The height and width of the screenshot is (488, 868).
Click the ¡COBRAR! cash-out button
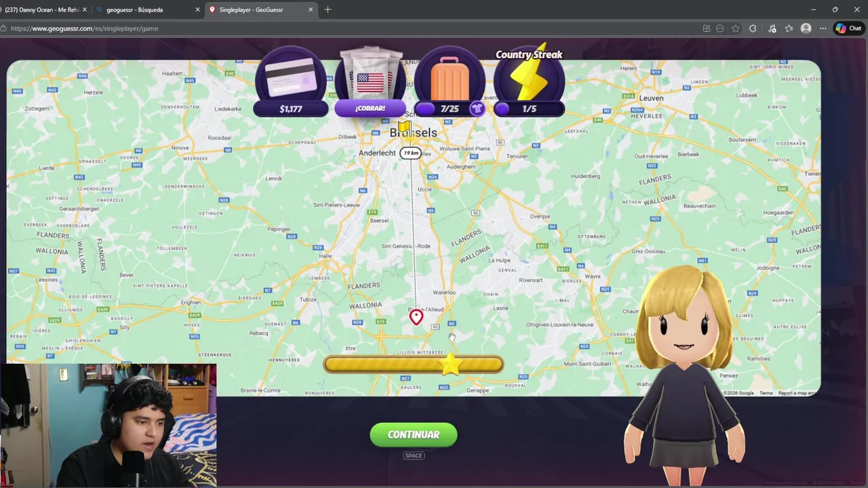370,108
